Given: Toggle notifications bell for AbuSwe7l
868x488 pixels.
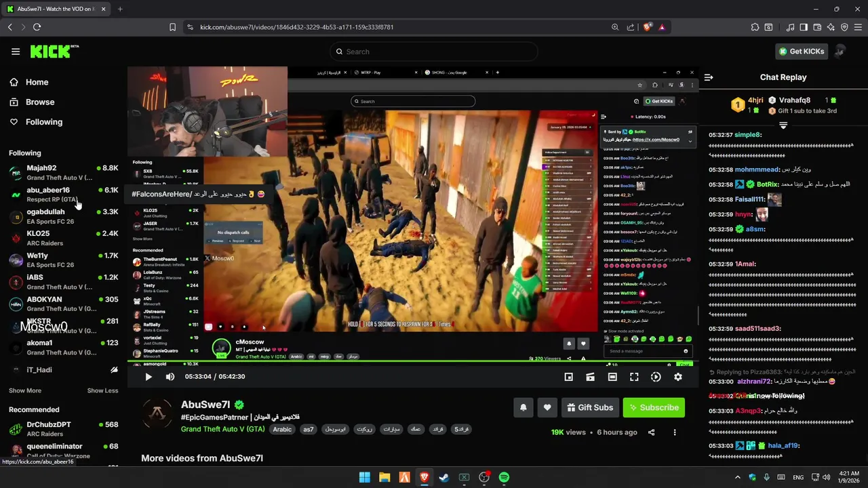Looking at the screenshot, I should click(523, 407).
